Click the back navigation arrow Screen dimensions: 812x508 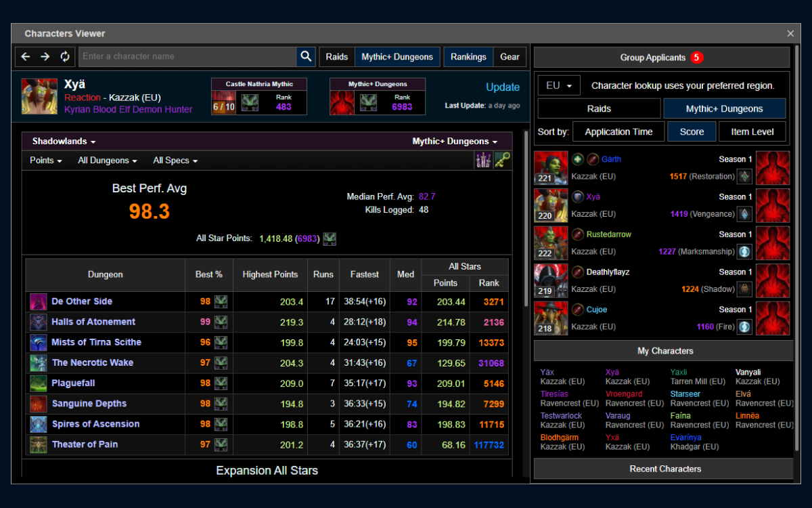[26, 57]
